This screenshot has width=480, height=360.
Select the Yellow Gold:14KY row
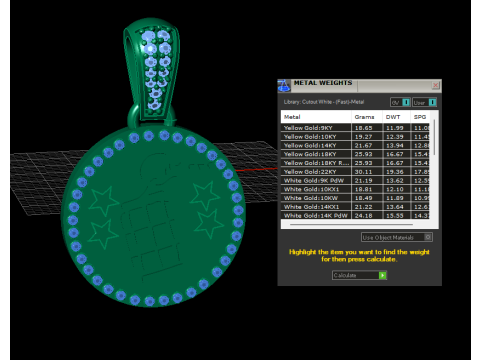click(x=355, y=145)
